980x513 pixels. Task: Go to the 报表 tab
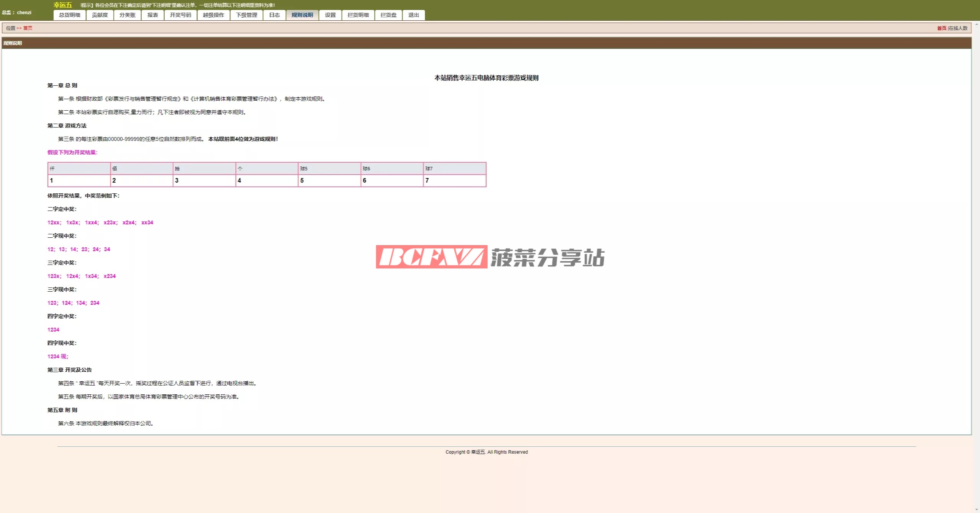pyautogui.click(x=153, y=15)
